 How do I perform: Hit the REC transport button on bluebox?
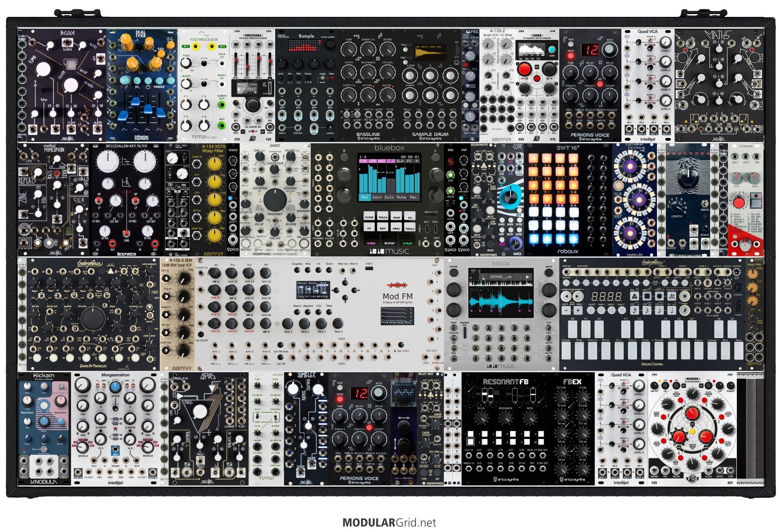[x=372, y=240]
